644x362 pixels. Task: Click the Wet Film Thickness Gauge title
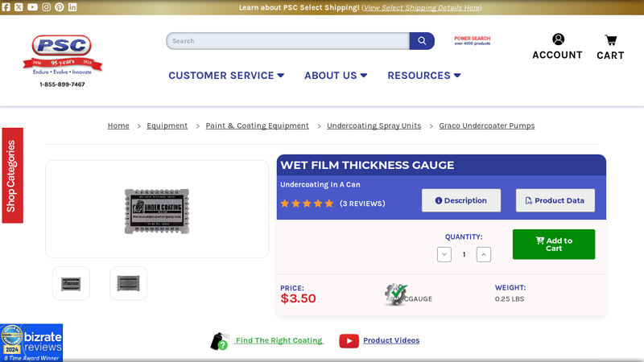point(367,165)
